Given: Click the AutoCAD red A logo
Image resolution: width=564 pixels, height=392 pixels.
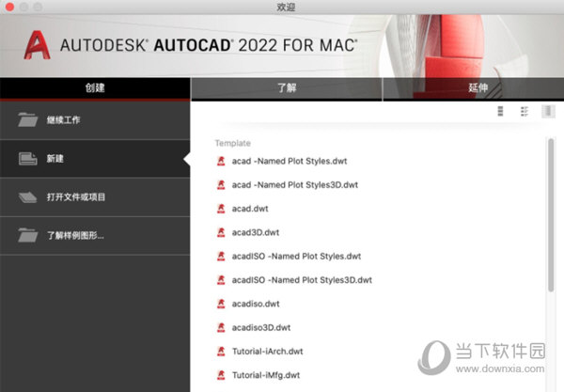Looking at the screenshot, I should click(37, 45).
